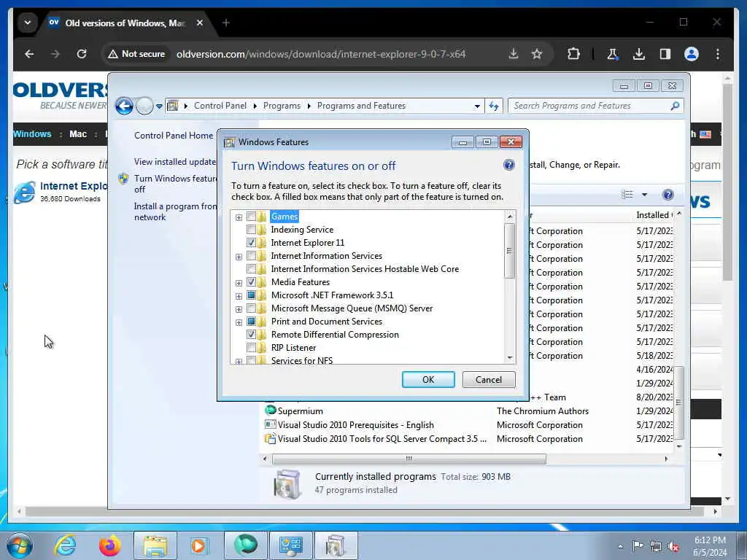Open a new Chrome tab
This screenshot has height=560, width=747.
pos(226,23)
